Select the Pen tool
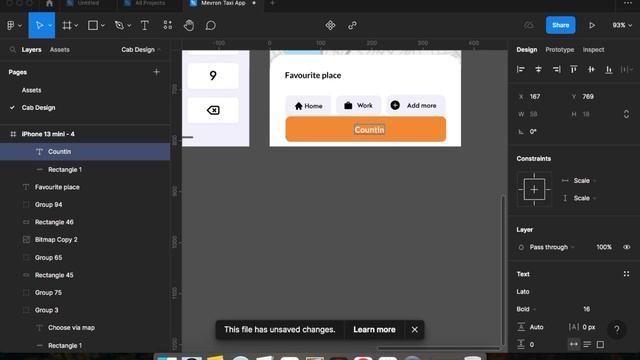Viewport: 640px width, 360px height. (x=119, y=25)
